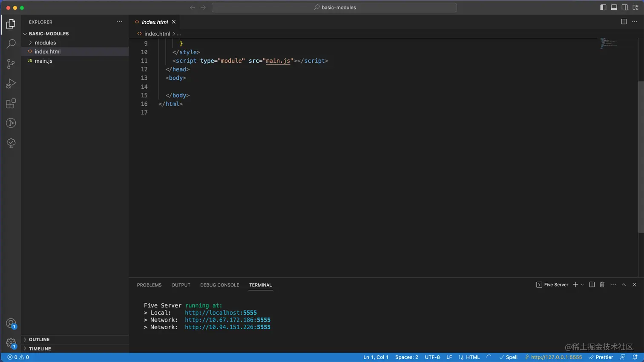Toggle the secondary side bar visibility

pyautogui.click(x=624, y=7)
